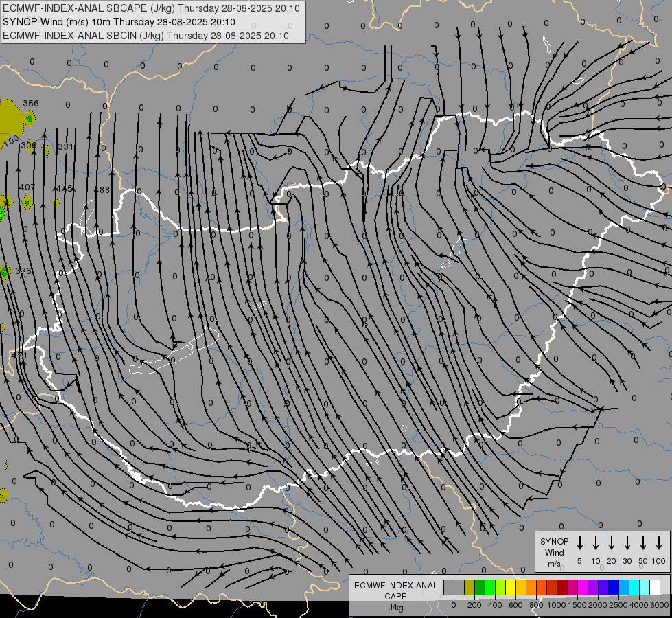Click the 471 CAPE value on map
Viewport: 672px width, 618px height.
click(19, 355)
